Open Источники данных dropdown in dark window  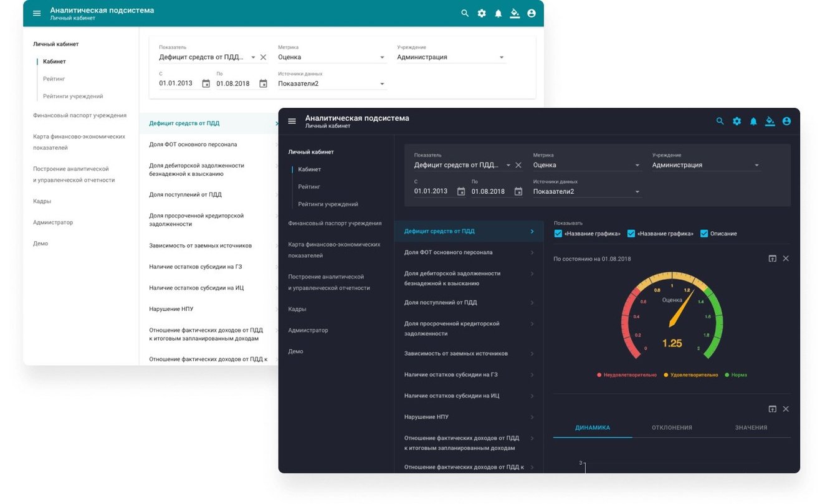587,192
